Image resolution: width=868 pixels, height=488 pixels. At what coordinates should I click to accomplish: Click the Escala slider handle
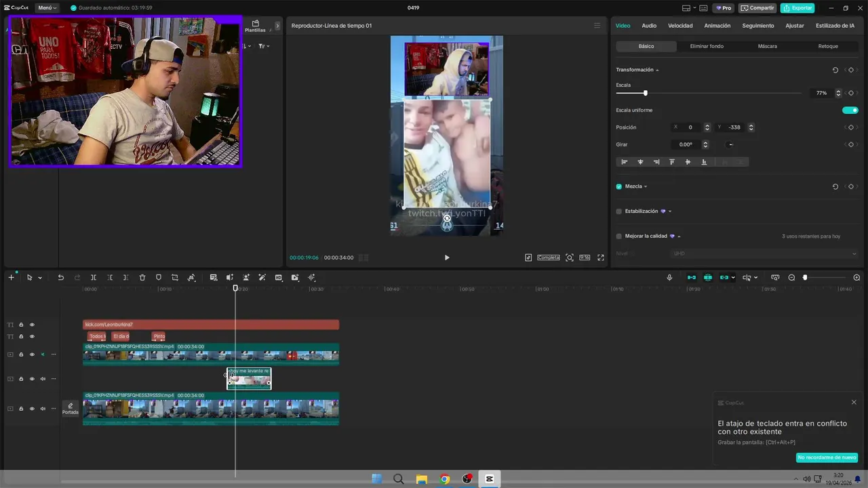click(645, 93)
